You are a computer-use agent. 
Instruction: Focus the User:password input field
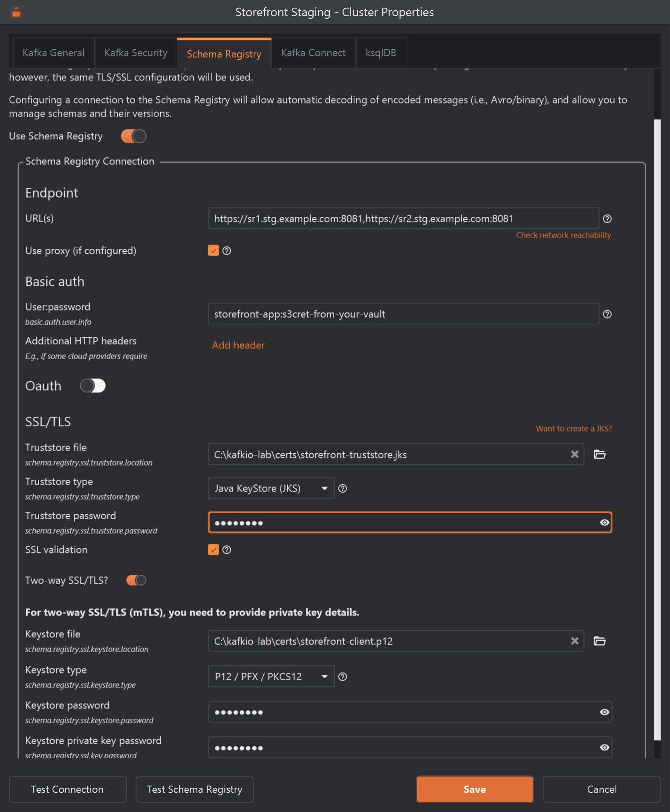coord(403,314)
